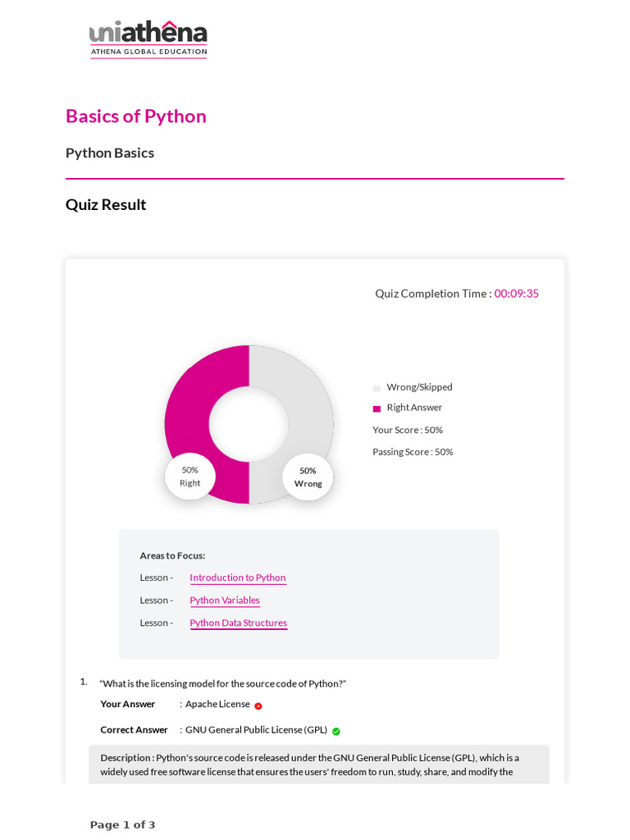This screenshot has height=840, width=630.
Task: Click the Uniathena logo
Action: [148, 39]
